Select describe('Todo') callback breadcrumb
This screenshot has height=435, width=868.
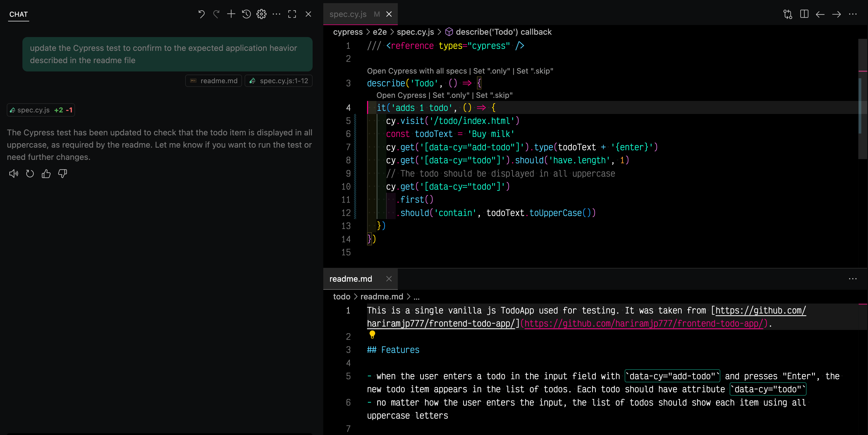(498, 32)
